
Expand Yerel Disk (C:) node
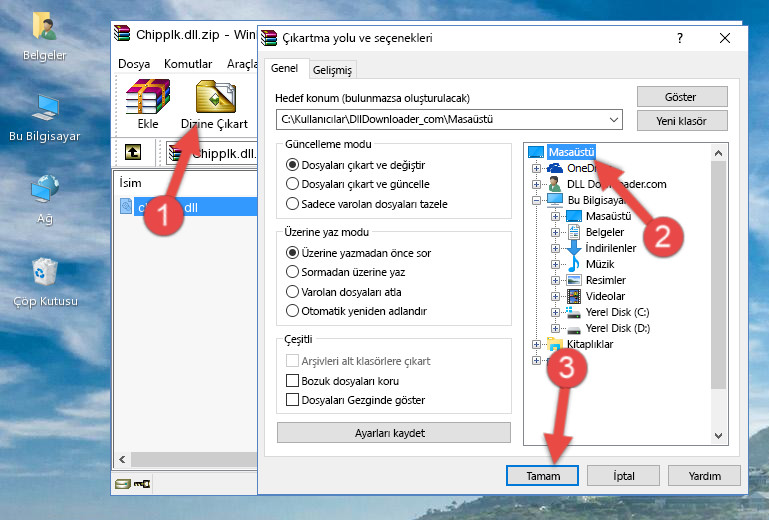555,312
